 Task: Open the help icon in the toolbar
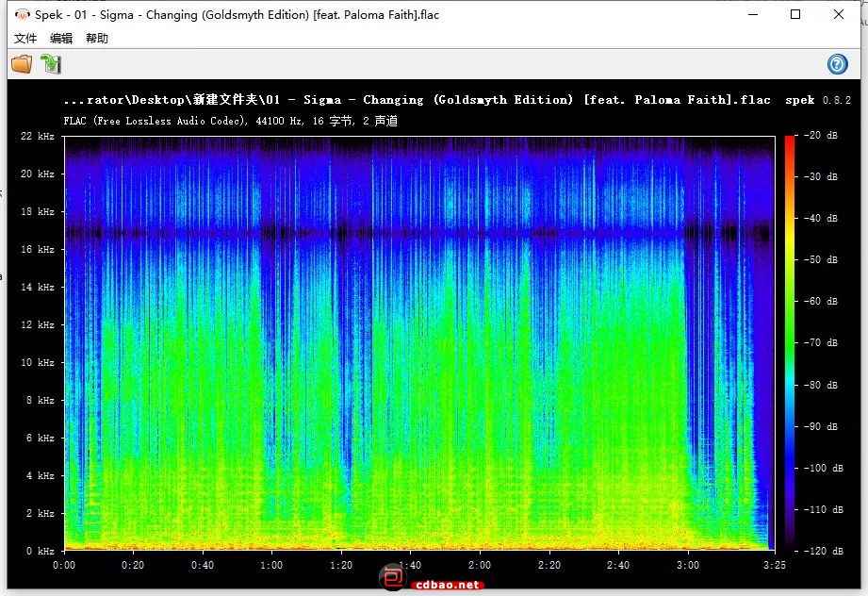click(837, 64)
